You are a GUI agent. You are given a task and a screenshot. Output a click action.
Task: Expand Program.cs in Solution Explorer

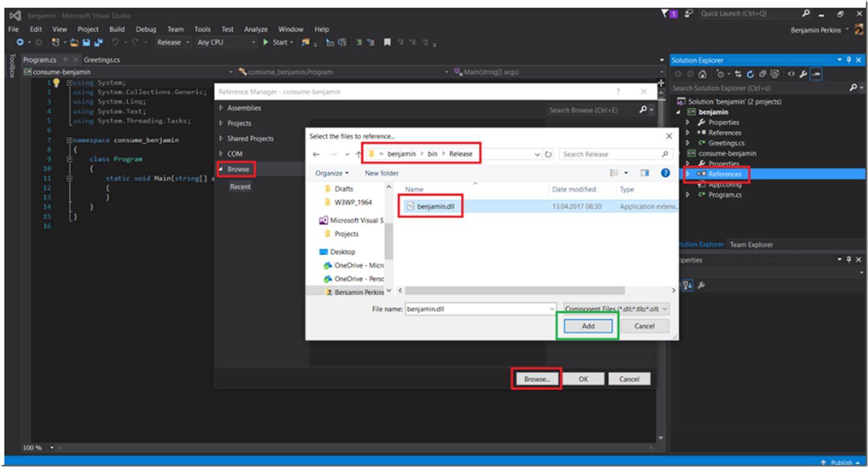coord(688,195)
